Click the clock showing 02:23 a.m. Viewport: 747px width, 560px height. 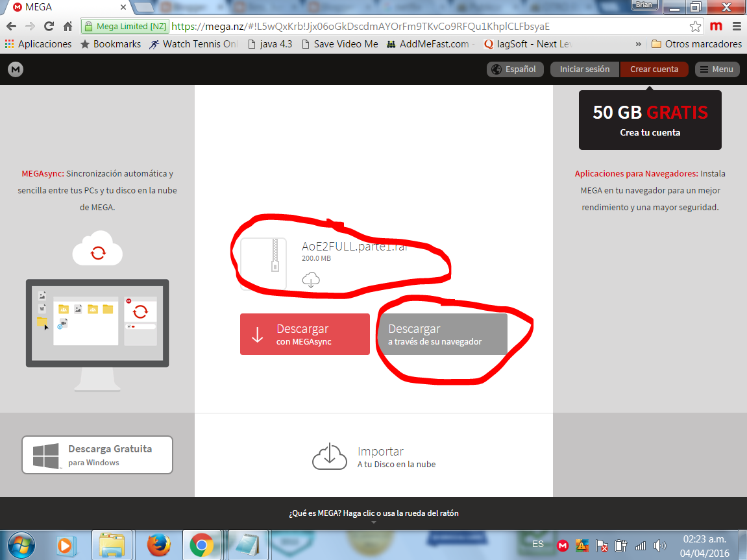coord(705,546)
